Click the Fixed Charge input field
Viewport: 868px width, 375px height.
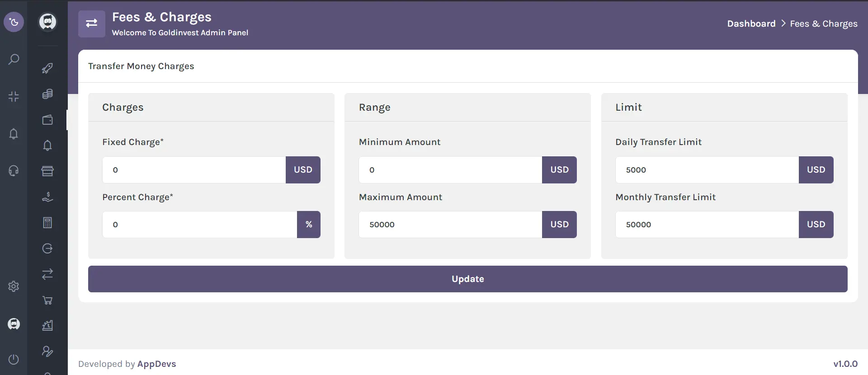click(x=194, y=170)
